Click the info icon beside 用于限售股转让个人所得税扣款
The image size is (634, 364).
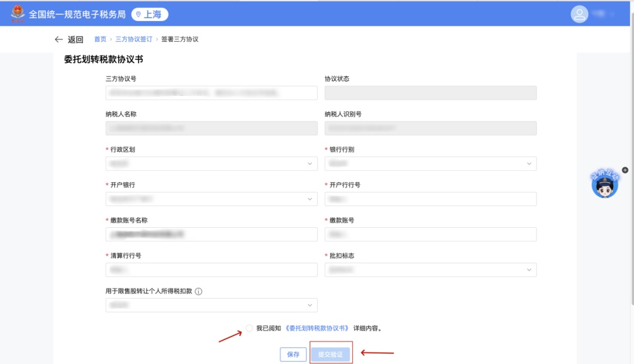198,291
